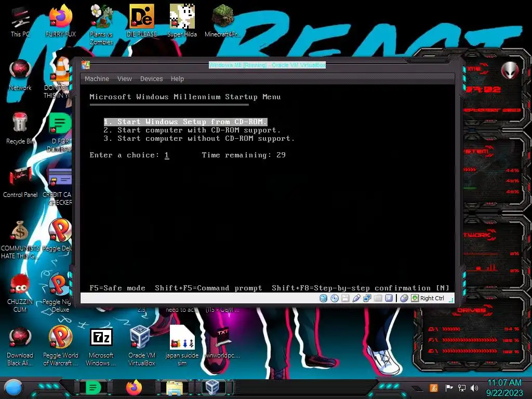The image size is (532, 399).
Task: Click 'F5=Safe mode' hint text
Action: pos(117,288)
